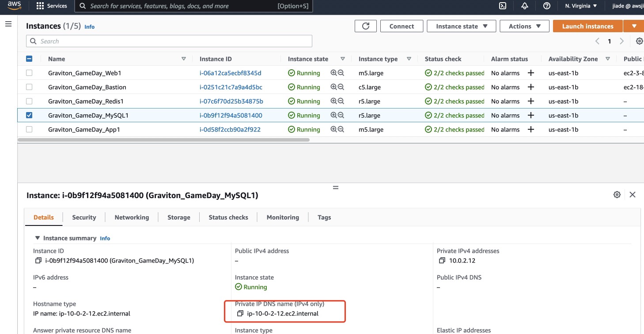The height and width of the screenshot is (334, 644).
Task: Add alarm for Graviton_GameDay_Web1 plus icon
Action: 531,73
